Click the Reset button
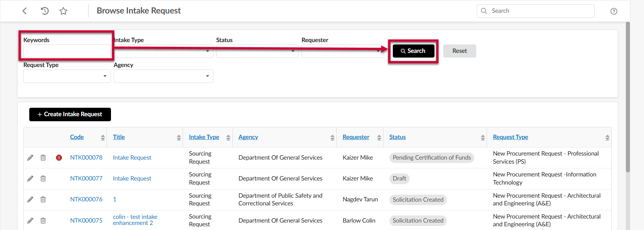 (x=459, y=51)
